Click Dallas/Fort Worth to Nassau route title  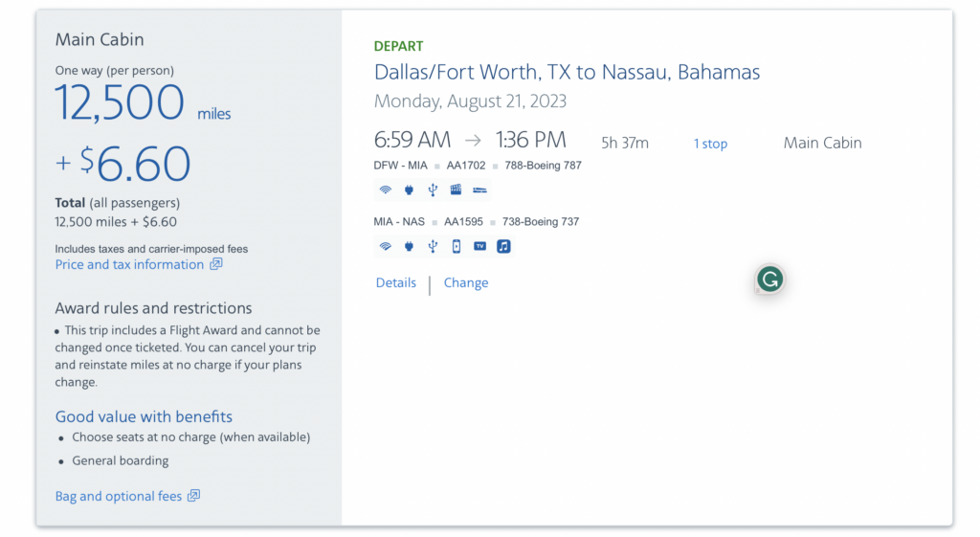pos(567,73)
